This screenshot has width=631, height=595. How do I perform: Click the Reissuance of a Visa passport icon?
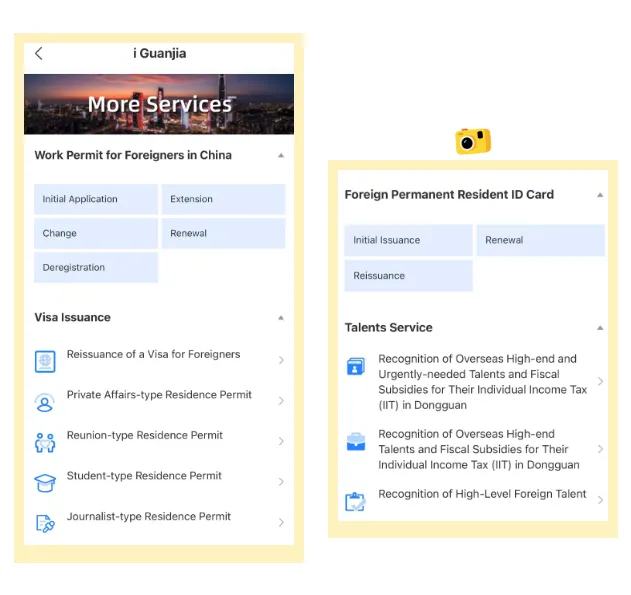coord(45,361)
